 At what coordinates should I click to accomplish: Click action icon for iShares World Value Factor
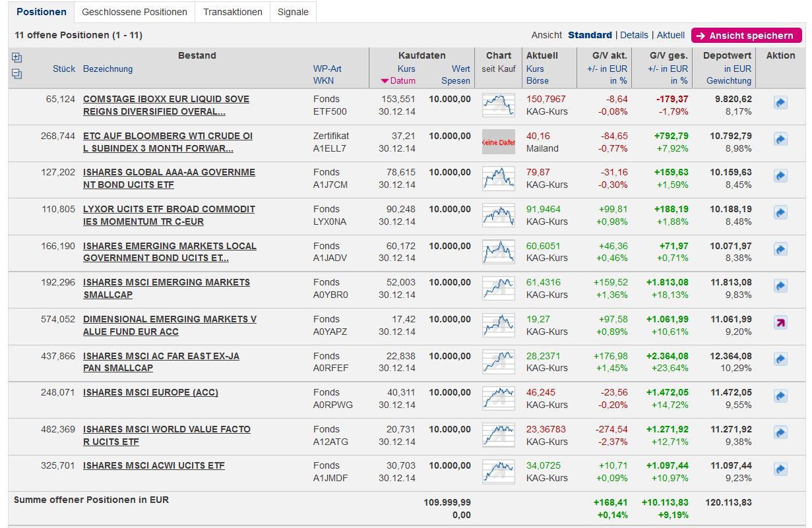780,433
